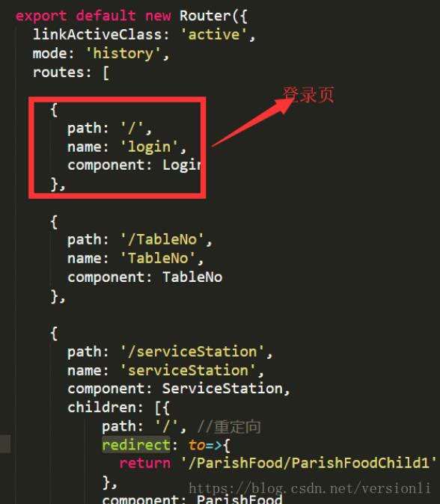This screenshot has height=504, width=440.
Task: Click the children array property
Action: coord(103,408)
